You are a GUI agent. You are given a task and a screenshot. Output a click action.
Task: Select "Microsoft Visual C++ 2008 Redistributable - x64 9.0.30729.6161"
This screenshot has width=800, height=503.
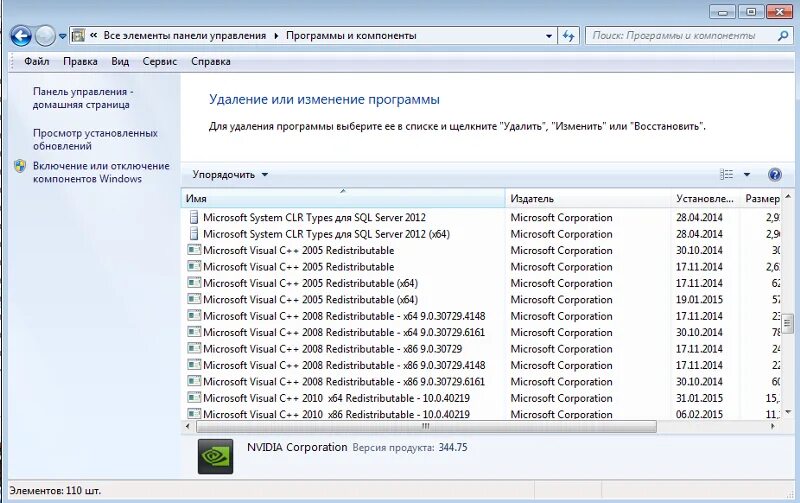[344, 333]
